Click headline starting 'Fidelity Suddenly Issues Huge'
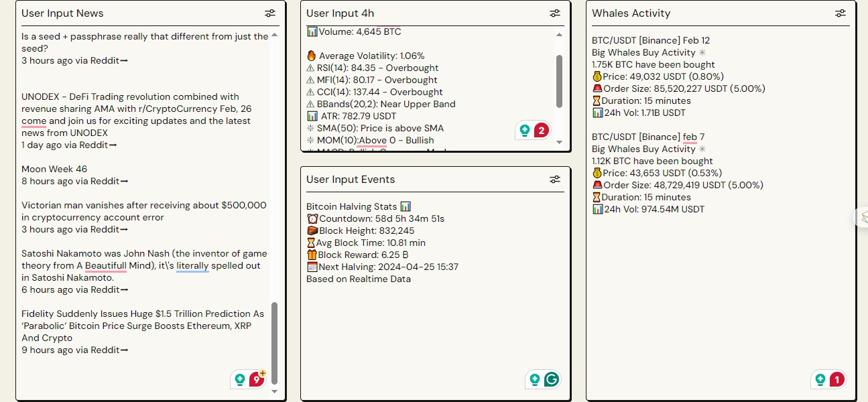868x402 pixels. pos(143,326)
